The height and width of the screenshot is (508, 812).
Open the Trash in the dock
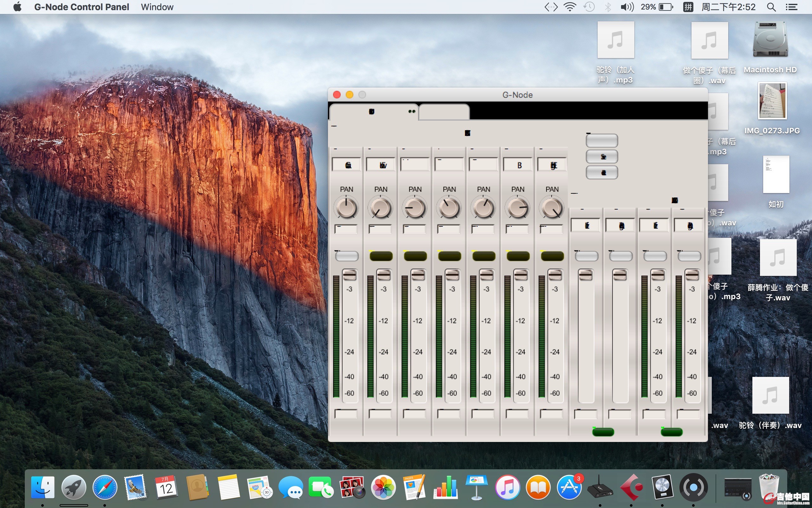[769, 487]
